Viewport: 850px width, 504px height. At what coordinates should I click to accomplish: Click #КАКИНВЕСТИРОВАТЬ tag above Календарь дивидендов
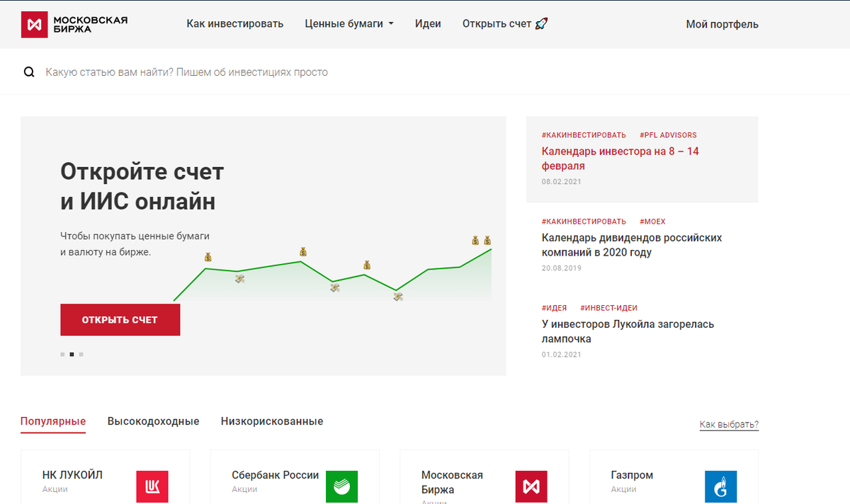584,222
